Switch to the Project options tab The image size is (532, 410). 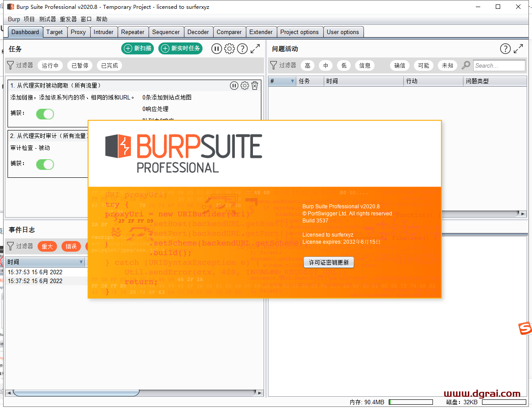point(299,32)
